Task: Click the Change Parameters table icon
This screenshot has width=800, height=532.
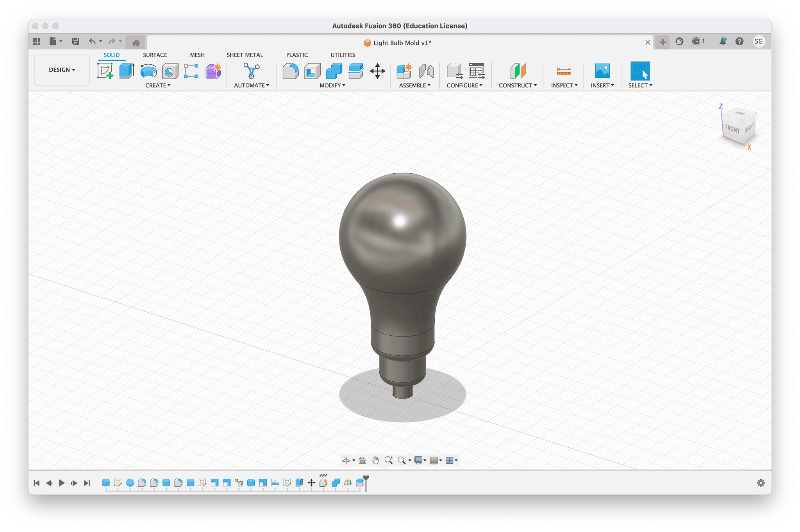Action: (477, 71)
